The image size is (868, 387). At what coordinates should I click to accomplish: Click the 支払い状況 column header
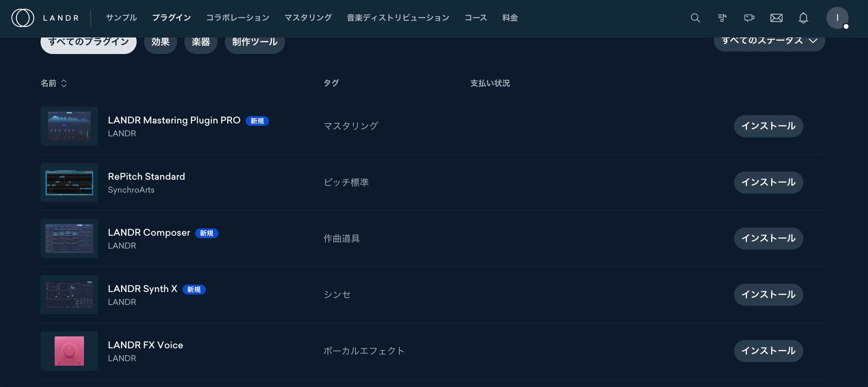(490, 83)
